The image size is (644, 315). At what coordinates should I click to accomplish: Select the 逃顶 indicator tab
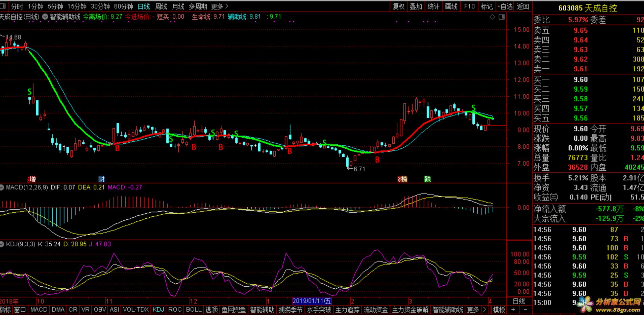(212, 310)
